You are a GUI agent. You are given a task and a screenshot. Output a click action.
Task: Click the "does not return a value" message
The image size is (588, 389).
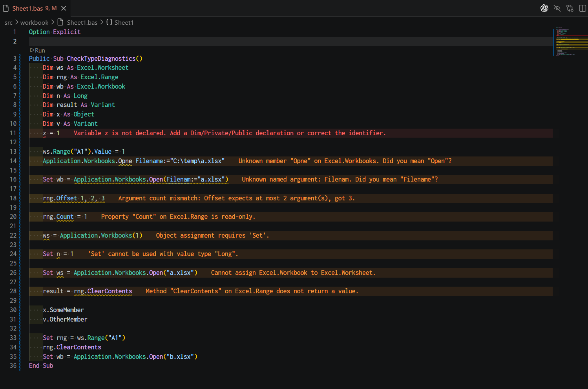click(x=252, y=291)
